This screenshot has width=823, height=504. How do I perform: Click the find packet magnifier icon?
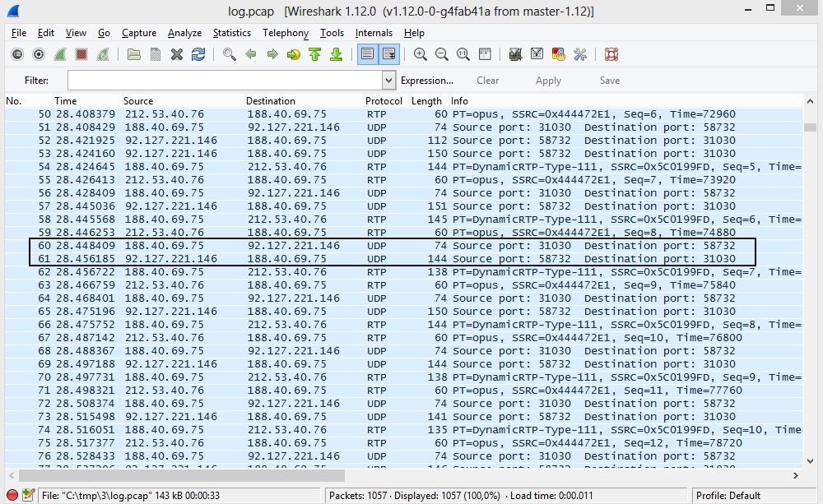(230, 54)
